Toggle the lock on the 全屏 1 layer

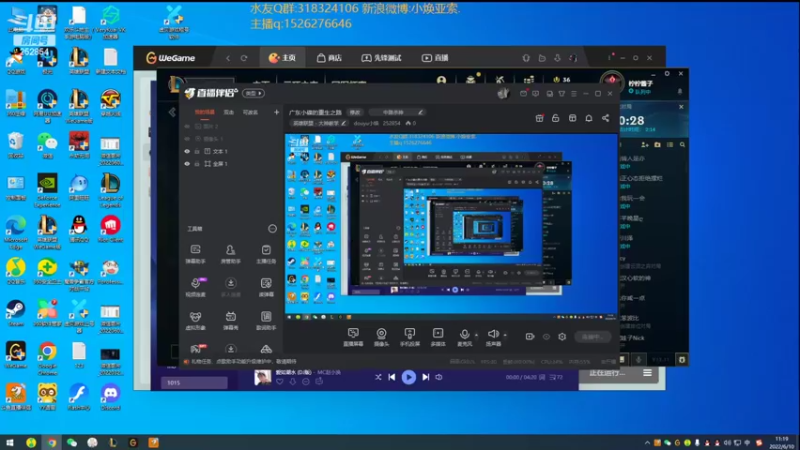pyautogui.click(x=197, y=164)
